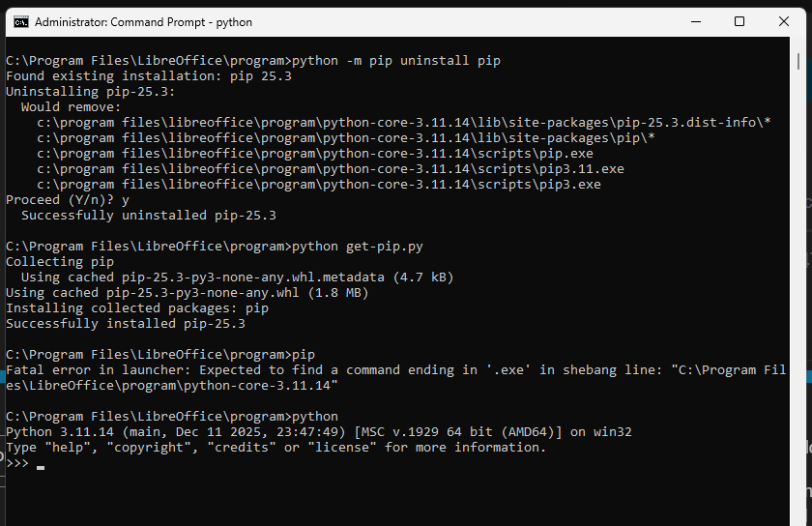The image size is (812, 526).
Task: Click the vertical scrollbar thumb
Action: [798, 60]
